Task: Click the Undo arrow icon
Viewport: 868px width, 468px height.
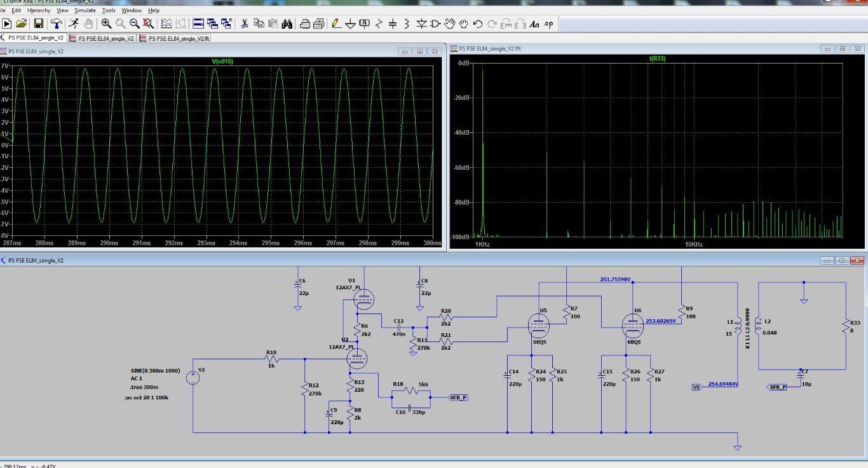Action: [x=478, y=24]
